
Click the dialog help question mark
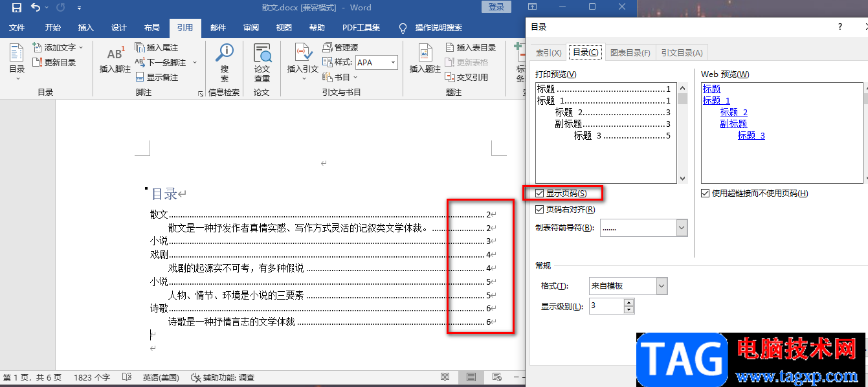click(x=840, y=27)
